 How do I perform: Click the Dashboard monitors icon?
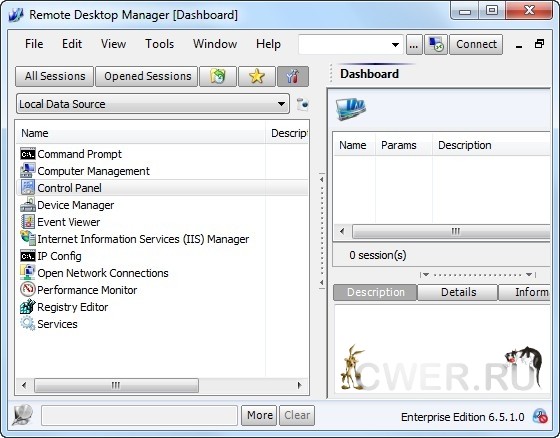pos(351,109)
